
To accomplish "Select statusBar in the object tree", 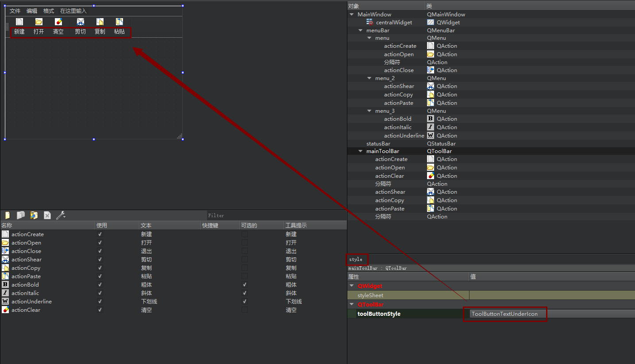I will (378, 144).
